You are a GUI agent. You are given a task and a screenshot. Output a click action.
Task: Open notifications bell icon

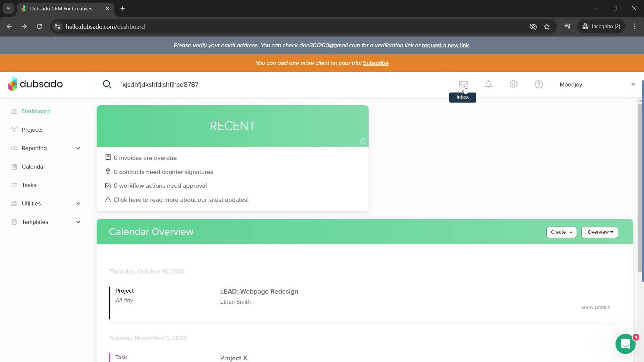tap(488, 84)
